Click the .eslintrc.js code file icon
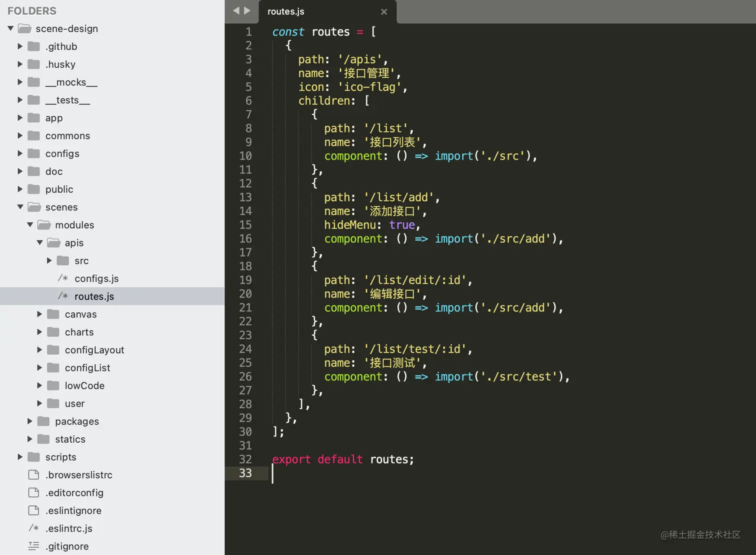The image size is (756, 555). click(33, 528)
